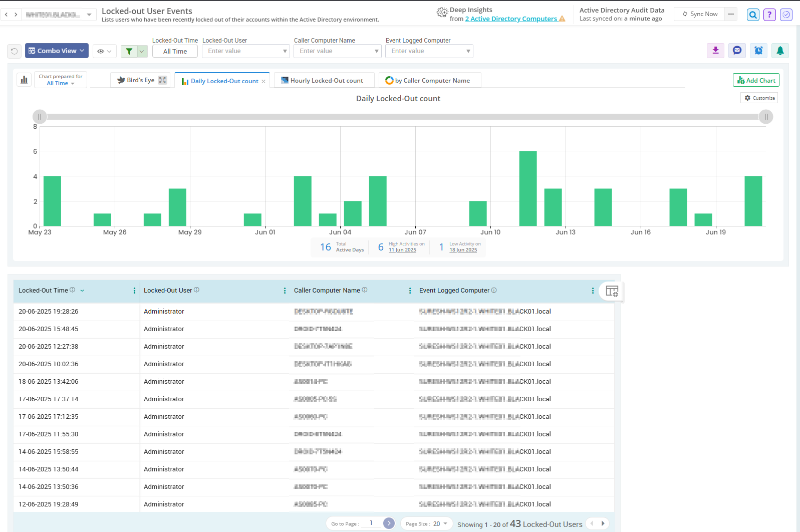Open the chat message icon
The height and width of the screenshot is (532, 800).
(x=737, y=51)
